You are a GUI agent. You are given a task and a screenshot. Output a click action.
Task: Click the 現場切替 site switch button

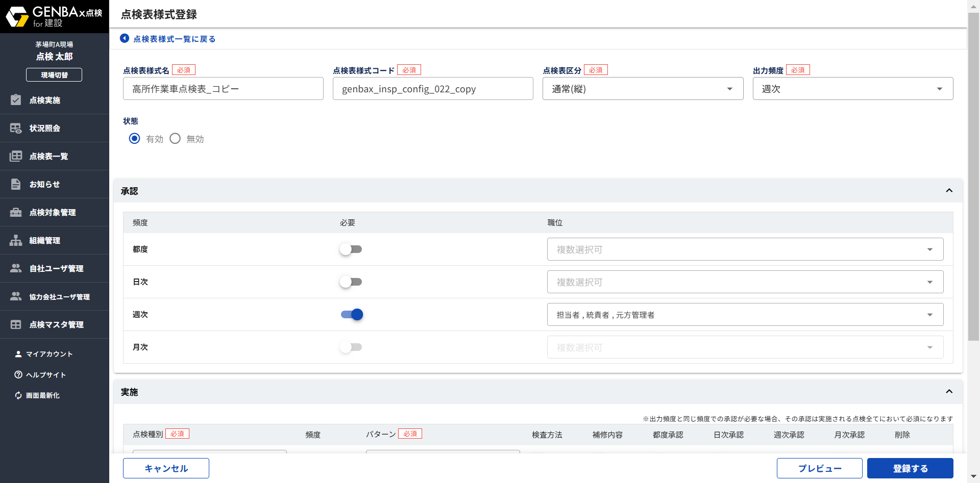tap(54, 74)
